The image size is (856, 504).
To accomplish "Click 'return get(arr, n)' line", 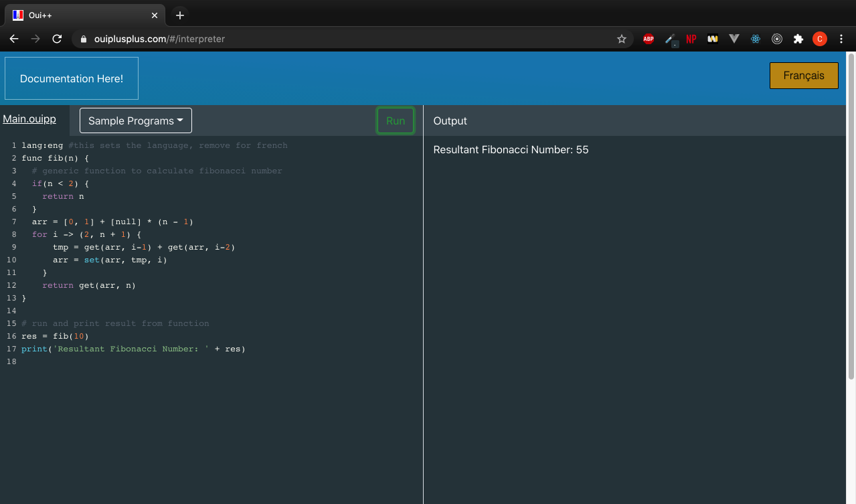I will click(89, 285).
